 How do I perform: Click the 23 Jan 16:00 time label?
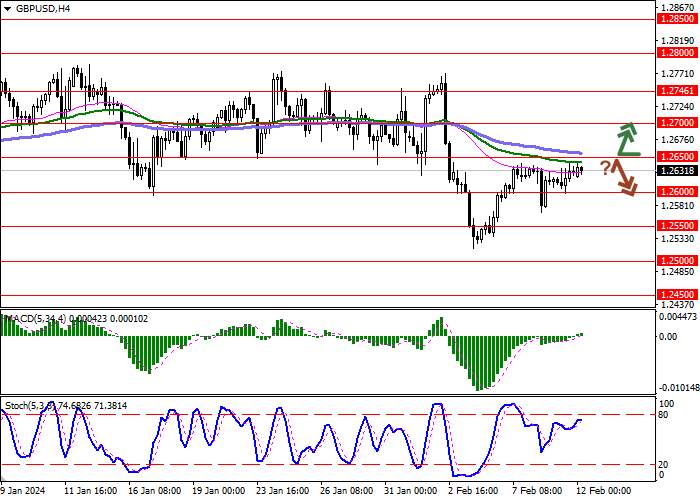tap(283, 491)
